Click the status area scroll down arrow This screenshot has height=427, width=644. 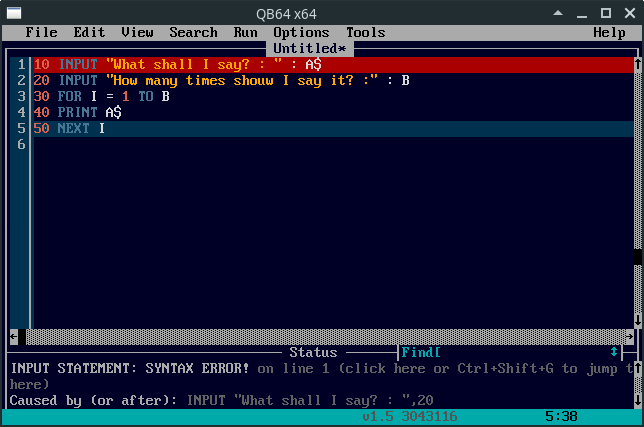[x=638, y=400]
